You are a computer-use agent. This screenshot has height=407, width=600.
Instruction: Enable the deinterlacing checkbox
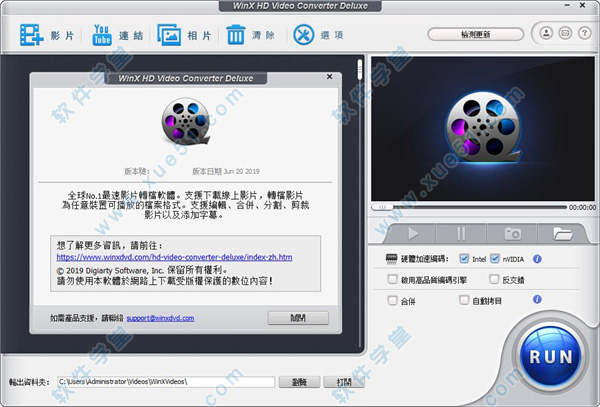(494, 279)
